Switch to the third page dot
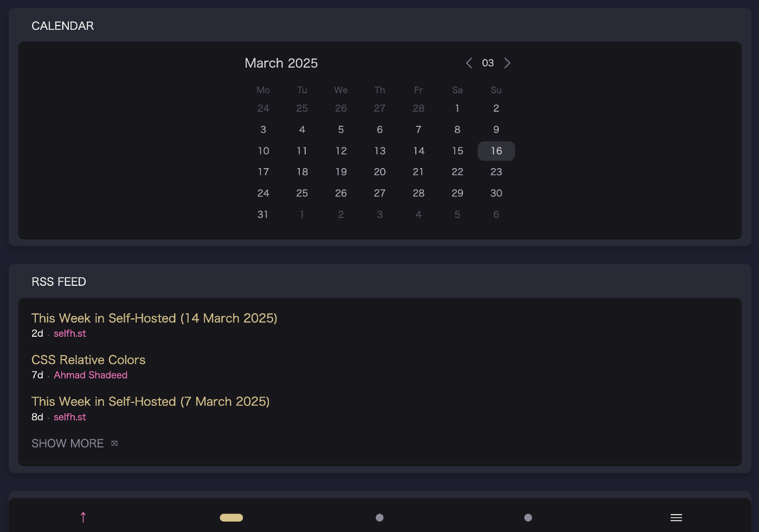759x532 pixels. tap(528, 518)
